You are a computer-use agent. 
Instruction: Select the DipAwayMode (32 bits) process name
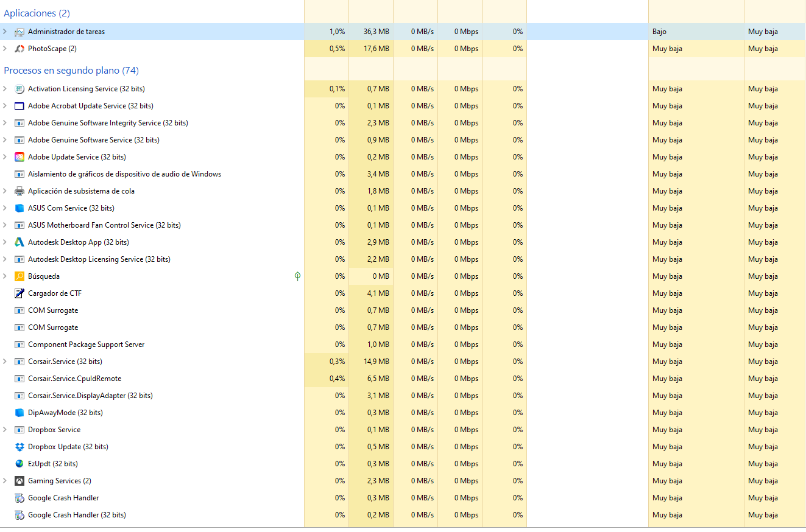(x=65, y=413)
